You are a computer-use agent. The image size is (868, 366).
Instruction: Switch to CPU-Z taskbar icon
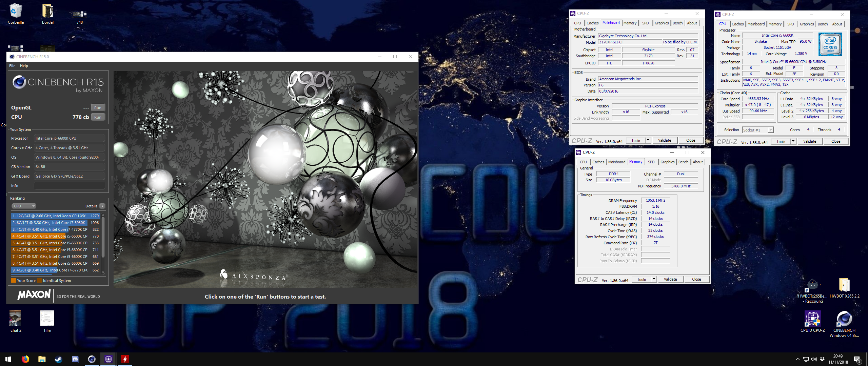(x=108, y=359)
